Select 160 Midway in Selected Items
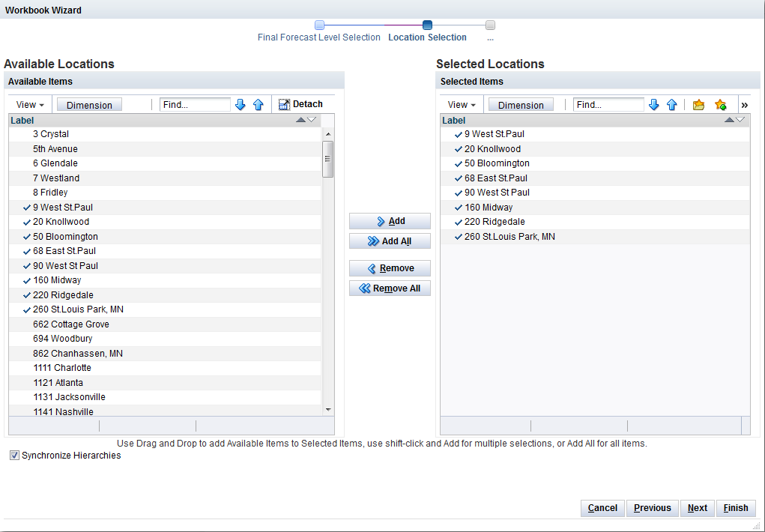Screen dimensions: 765x532 coord(595,208)
